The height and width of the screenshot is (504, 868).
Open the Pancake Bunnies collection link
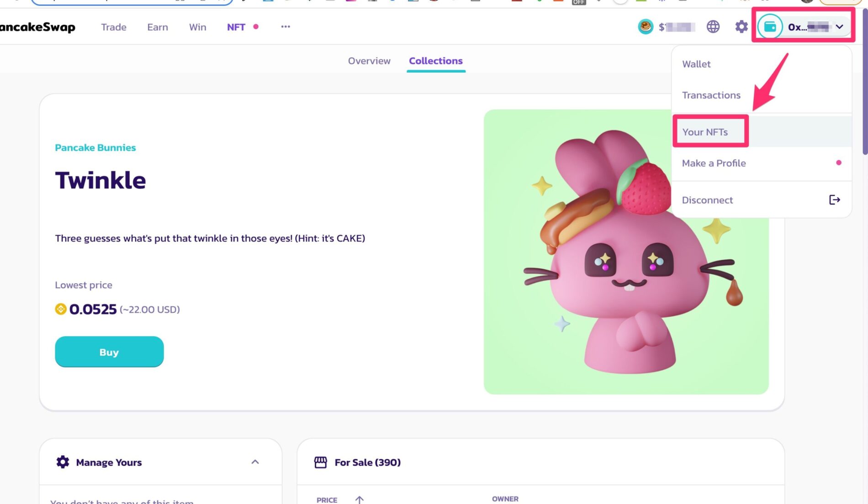tap(95, 147)
